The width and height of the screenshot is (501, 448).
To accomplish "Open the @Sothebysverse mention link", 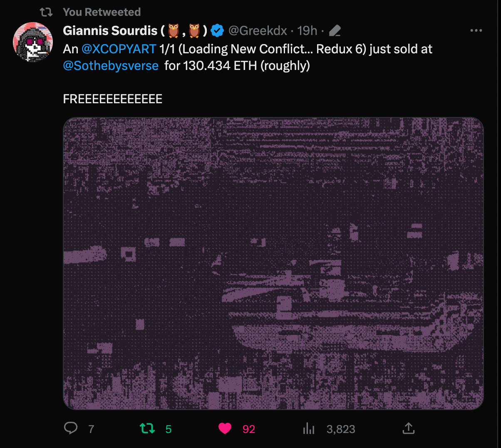I will coord(111,66).
